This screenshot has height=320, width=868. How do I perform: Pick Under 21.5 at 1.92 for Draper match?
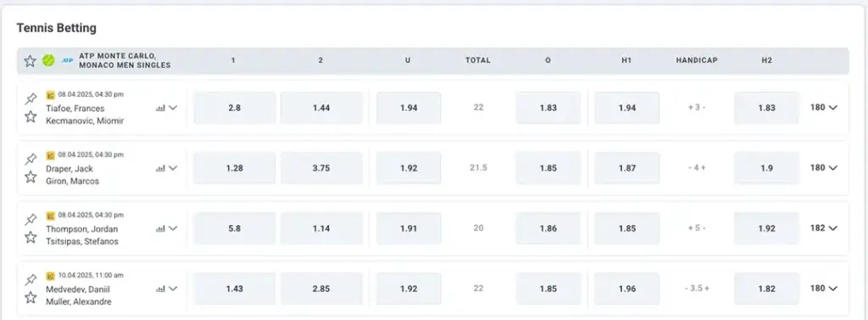(409, 168)
